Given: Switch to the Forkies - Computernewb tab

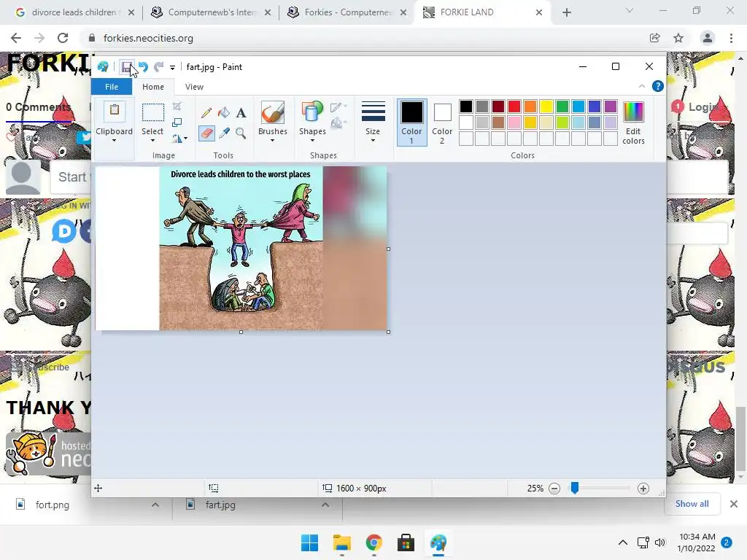Looking at the screenshot, I should pyautogui.click(x=347, y=12).
